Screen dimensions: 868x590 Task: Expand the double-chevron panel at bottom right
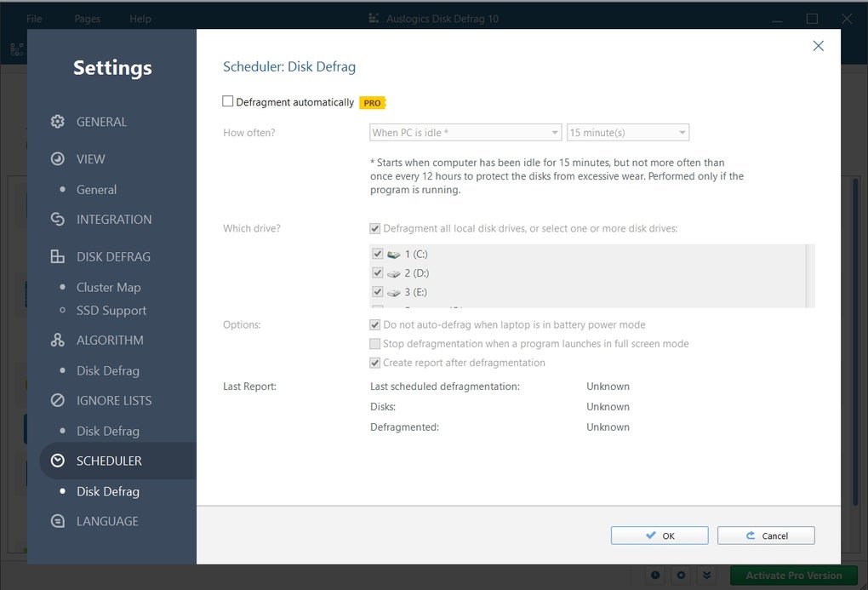click(705, 576)
